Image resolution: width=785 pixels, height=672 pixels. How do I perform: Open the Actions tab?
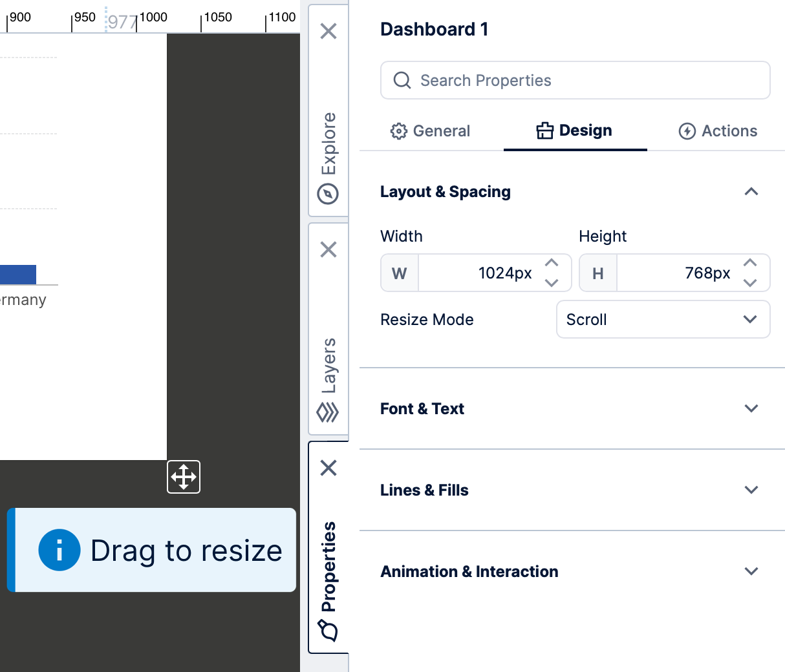tap(718, 131)
